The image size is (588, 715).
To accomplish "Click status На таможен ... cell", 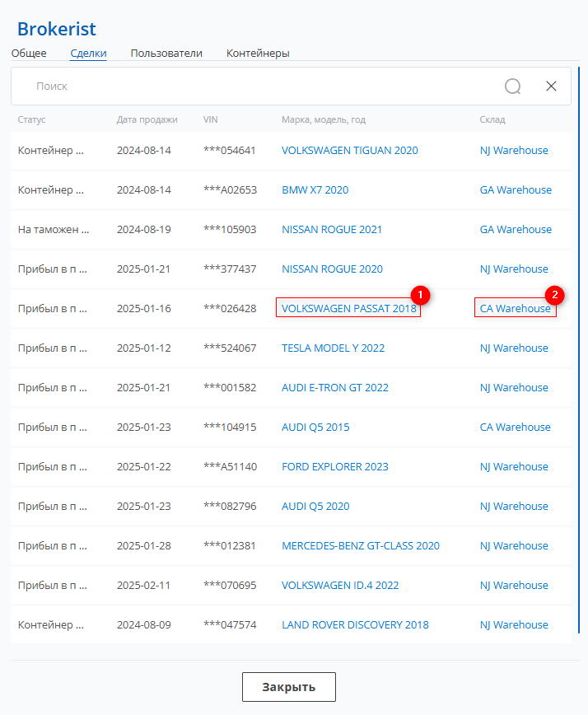I will click(54, 229).
